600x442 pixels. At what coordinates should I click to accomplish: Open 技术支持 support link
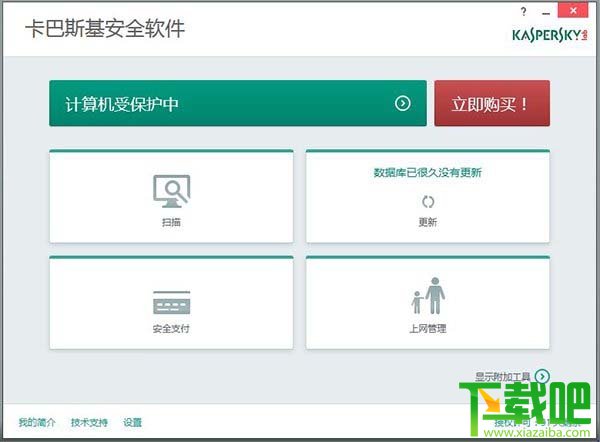pos(89,422)
